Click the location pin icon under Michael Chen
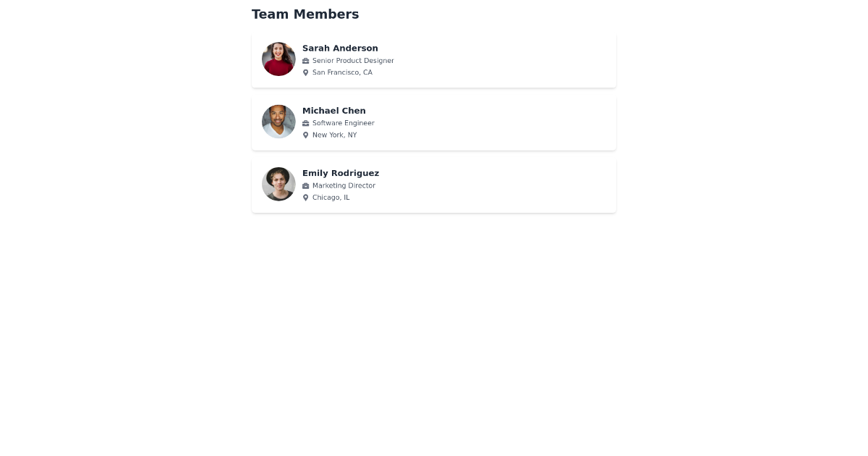This screenshot has width=868, height=456. click(306, 135)
